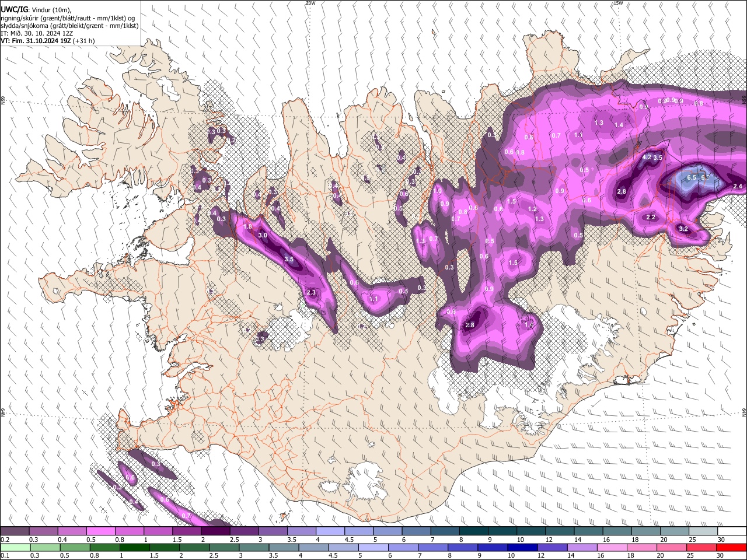
Task: Click the 4.2 precipitation value on the map
Action: point(647,157)
